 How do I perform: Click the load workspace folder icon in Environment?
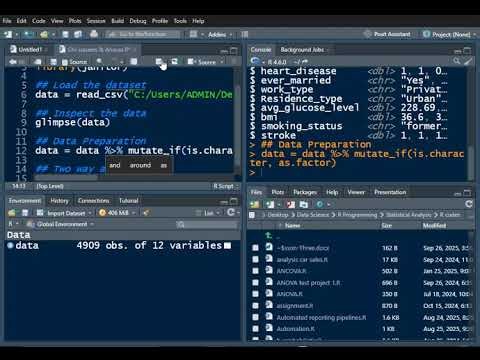(x=12, y=213)
